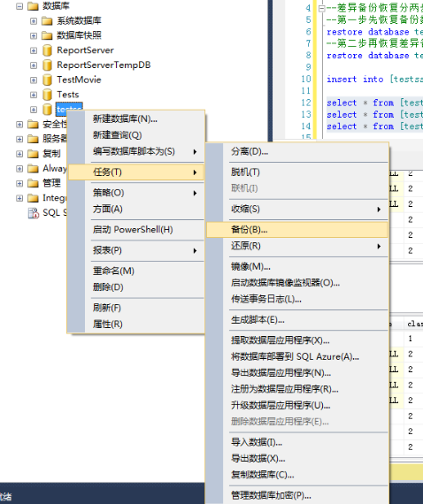The height and width of the screenshot is (504, 423).
Task: Open the 报表(P) submenu
Action: (136, 250)
